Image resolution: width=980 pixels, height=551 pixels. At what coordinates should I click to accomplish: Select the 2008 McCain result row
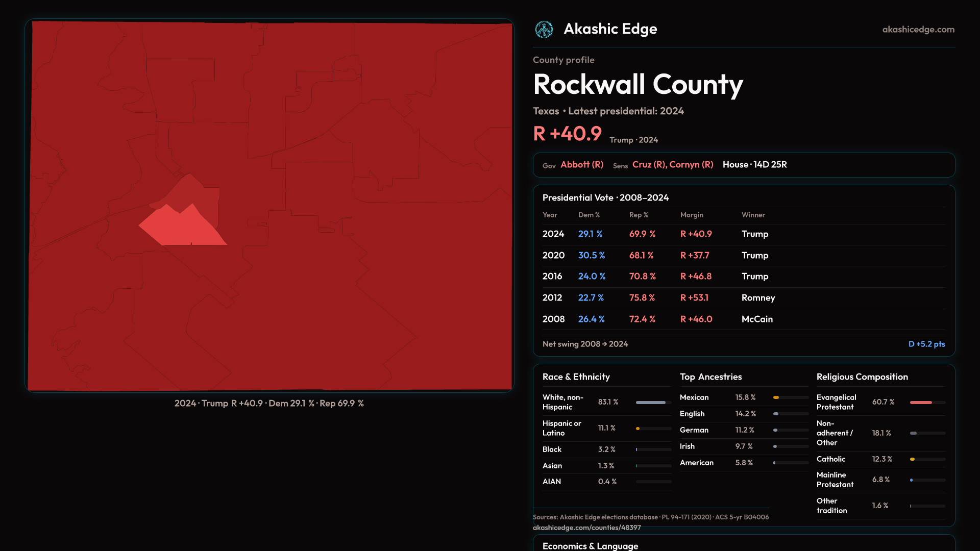(744, 319)
